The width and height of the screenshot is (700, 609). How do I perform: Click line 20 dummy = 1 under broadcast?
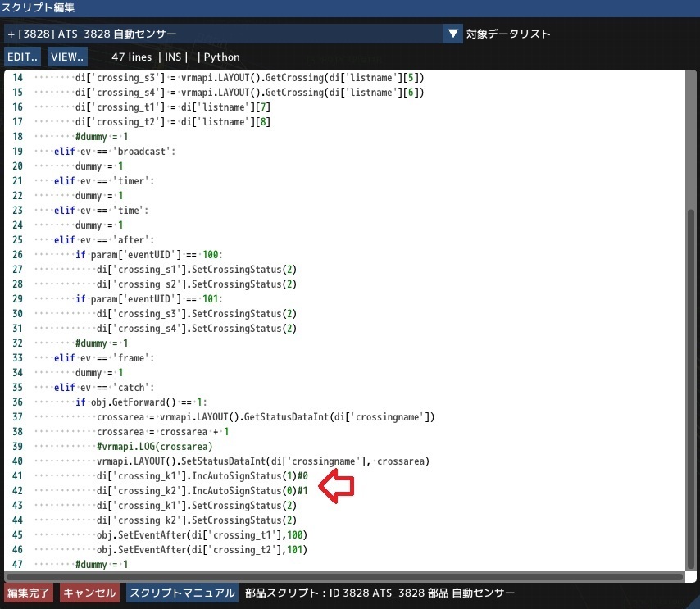(99, 166)
